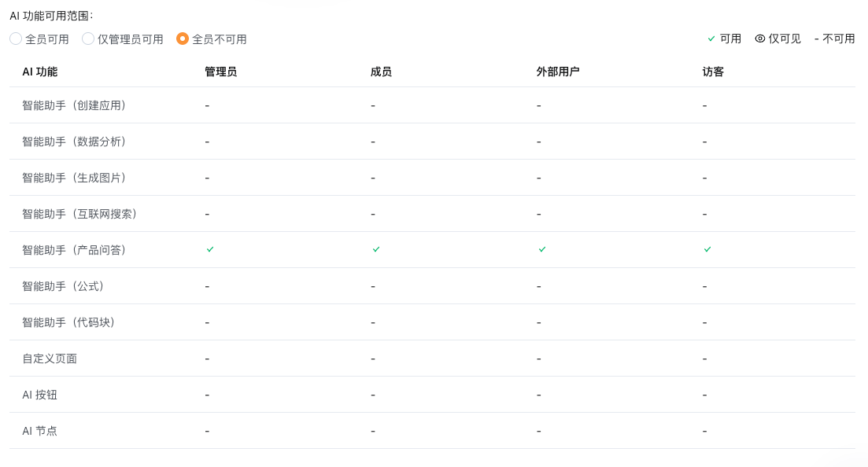Click the 外部用户 checkmark in 产品问答 row
This screenshot has width=868, height=467.
coord(542,249)
